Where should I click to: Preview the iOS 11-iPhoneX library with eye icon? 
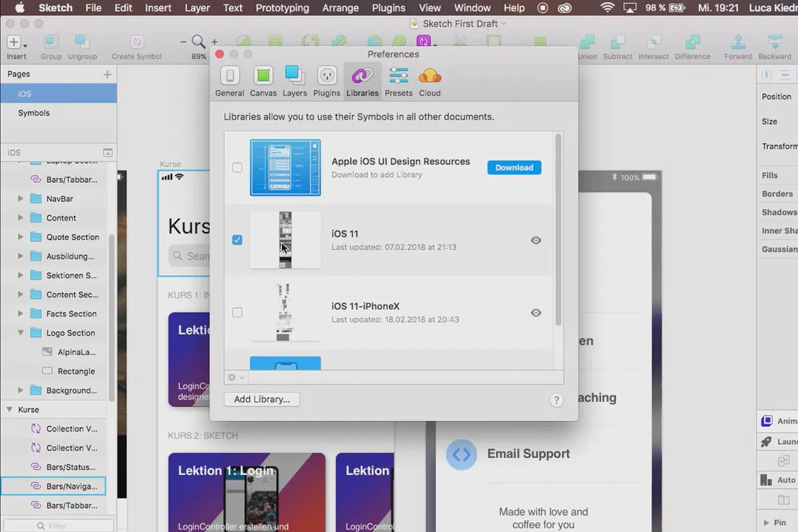[x=536, y=313]
